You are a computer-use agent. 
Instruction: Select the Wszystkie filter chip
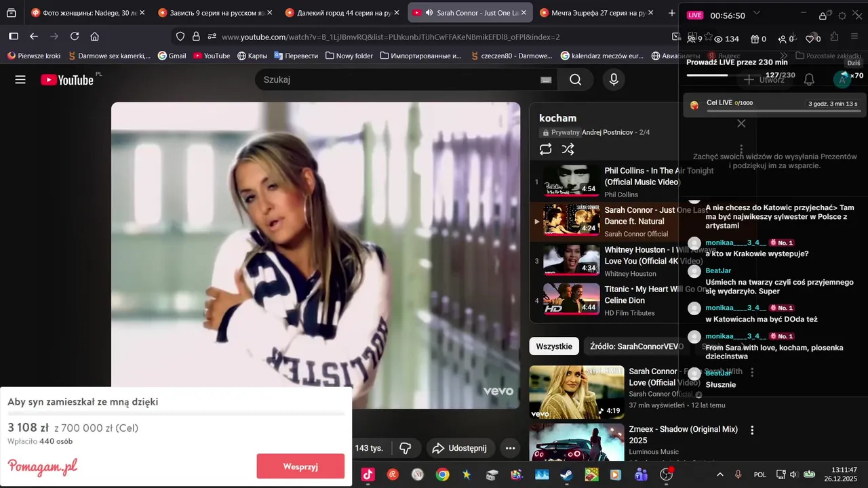[554, 346]
